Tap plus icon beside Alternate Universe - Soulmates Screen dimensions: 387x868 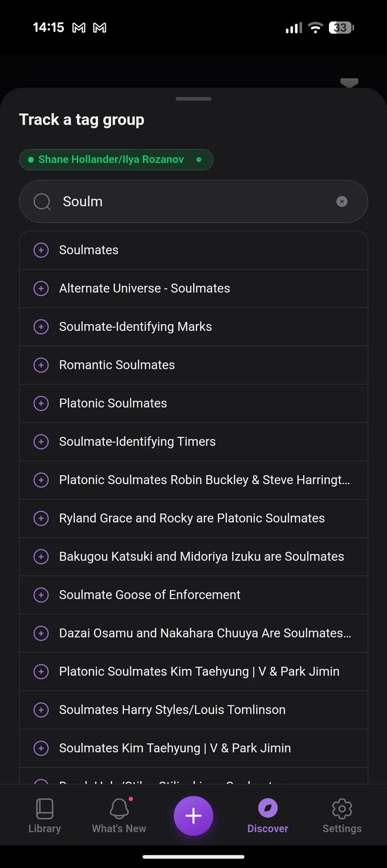tap(41, 289)
